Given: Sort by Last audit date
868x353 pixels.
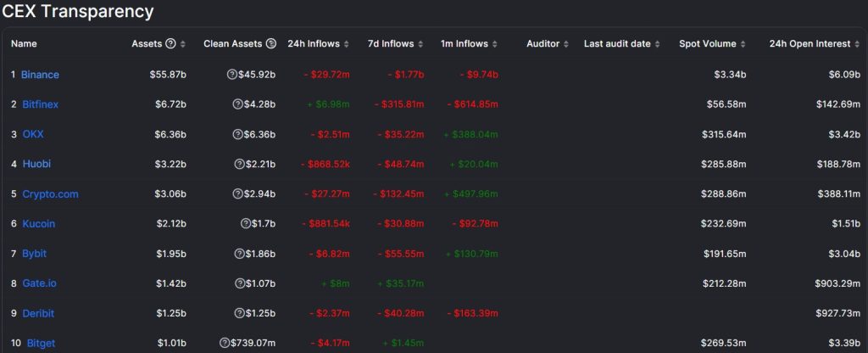Looking at the screenshot, I should (658, 44).
